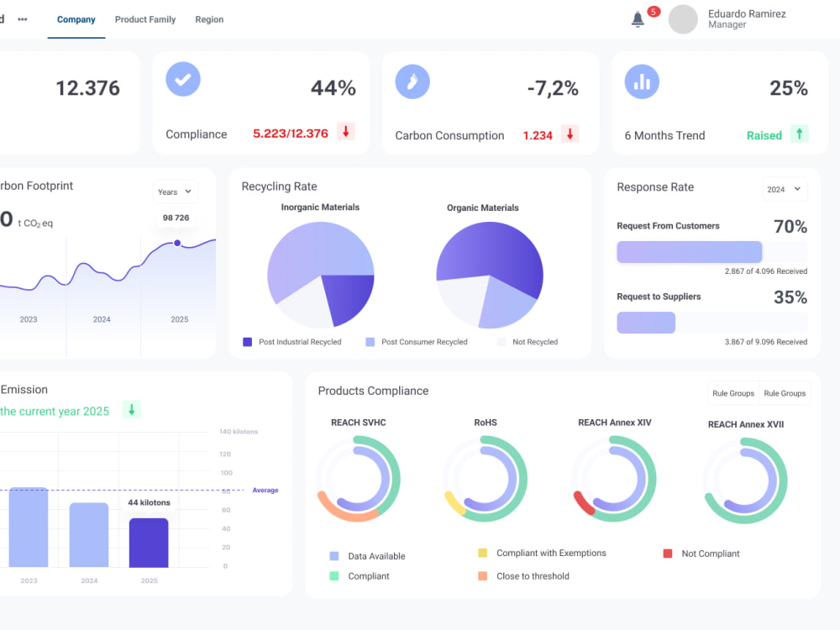Click the 2025 emission bar
840x630 pixels.
(x=149, y=543)
